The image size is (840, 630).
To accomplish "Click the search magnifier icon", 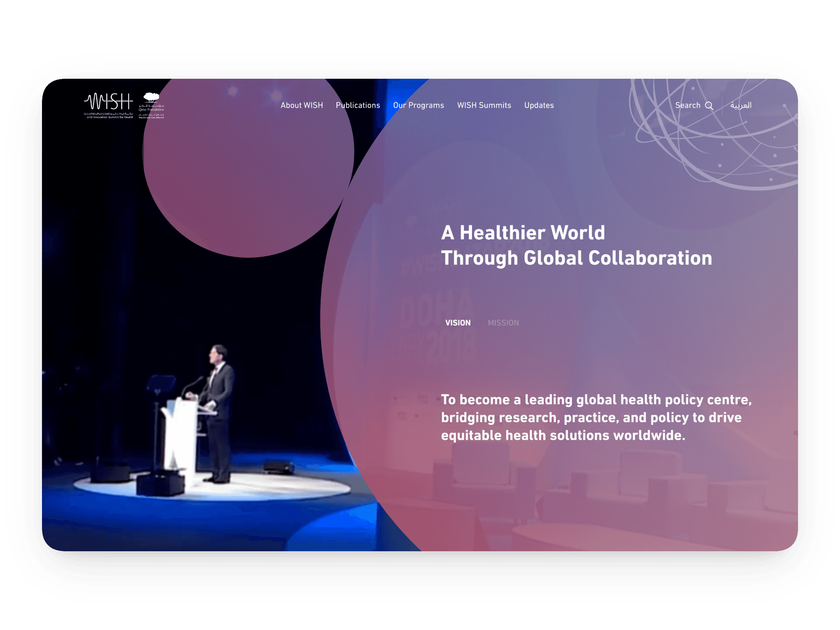I will (x=709, y=106).
